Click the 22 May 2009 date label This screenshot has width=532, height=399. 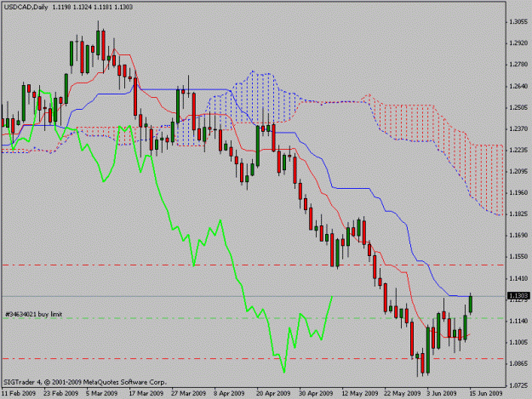[403, 393]
